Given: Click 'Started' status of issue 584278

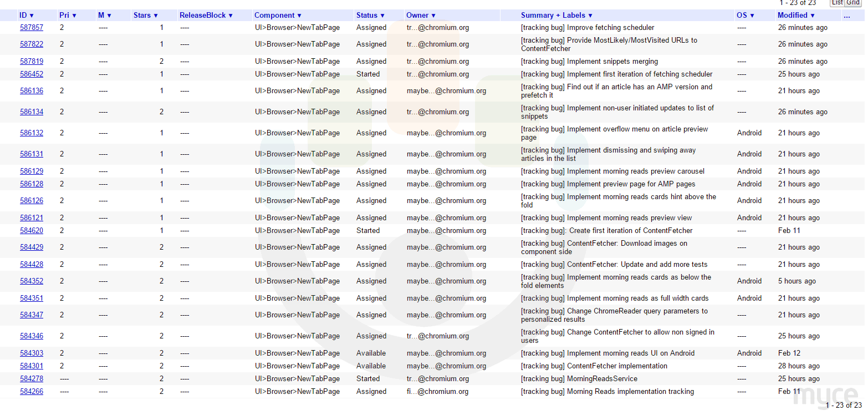Looking at the screenshot, I should click(x=368, y=379).
